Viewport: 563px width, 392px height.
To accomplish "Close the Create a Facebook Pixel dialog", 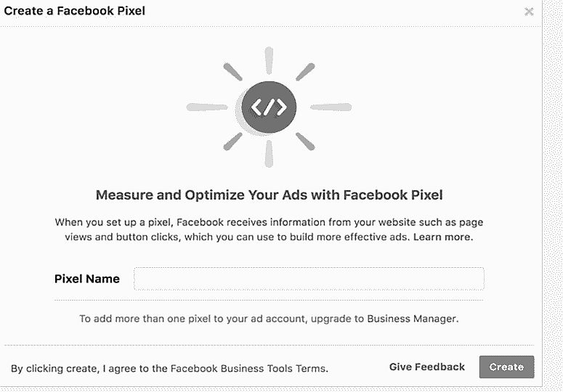I will point(529,12).
